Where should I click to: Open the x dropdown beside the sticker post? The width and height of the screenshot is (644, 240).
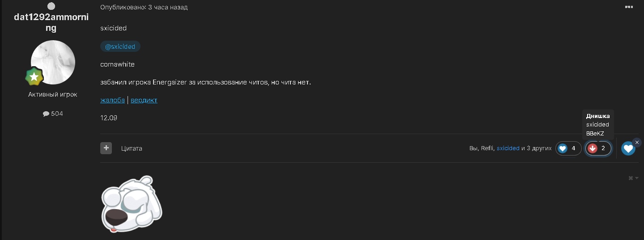click(x=633, y=178)
